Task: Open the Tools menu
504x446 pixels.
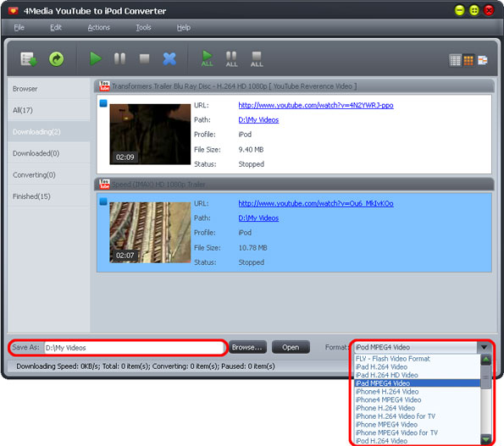Action: pos(143,28)
